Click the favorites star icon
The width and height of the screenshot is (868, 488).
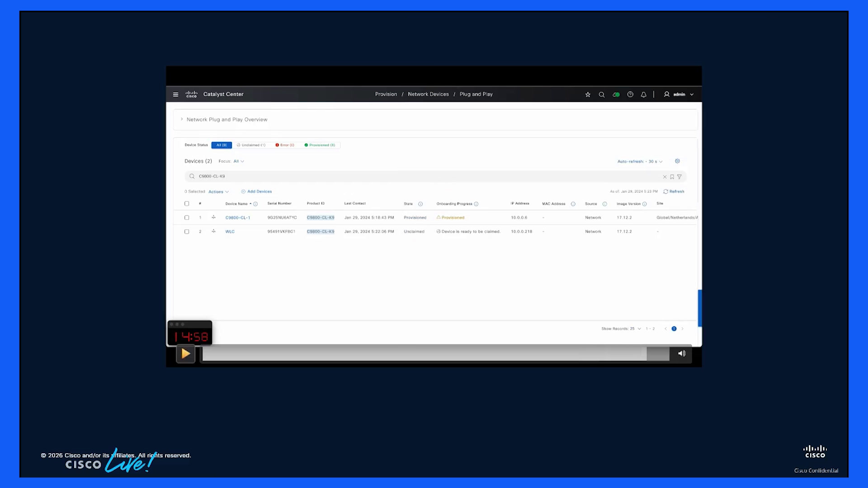point(588,94)
